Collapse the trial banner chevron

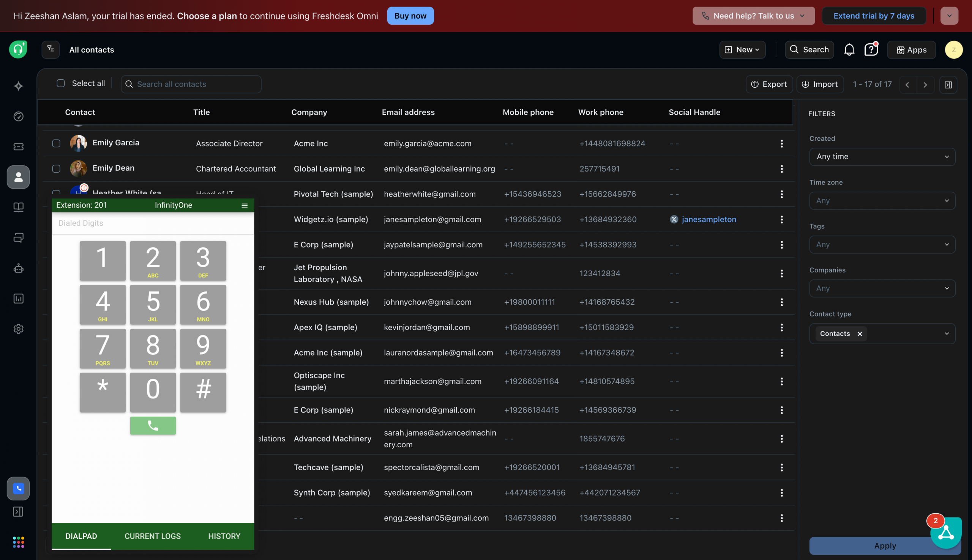949,16
